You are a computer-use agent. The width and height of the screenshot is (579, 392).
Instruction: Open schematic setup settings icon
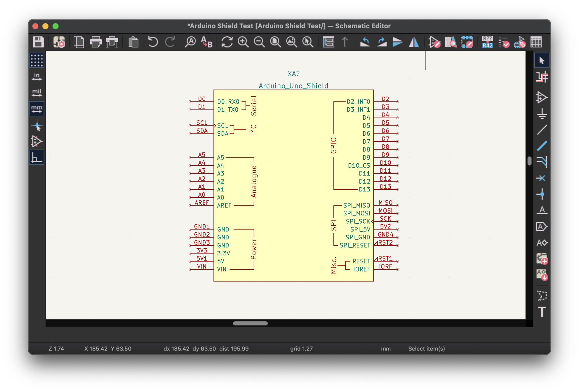tap(59, 42)
